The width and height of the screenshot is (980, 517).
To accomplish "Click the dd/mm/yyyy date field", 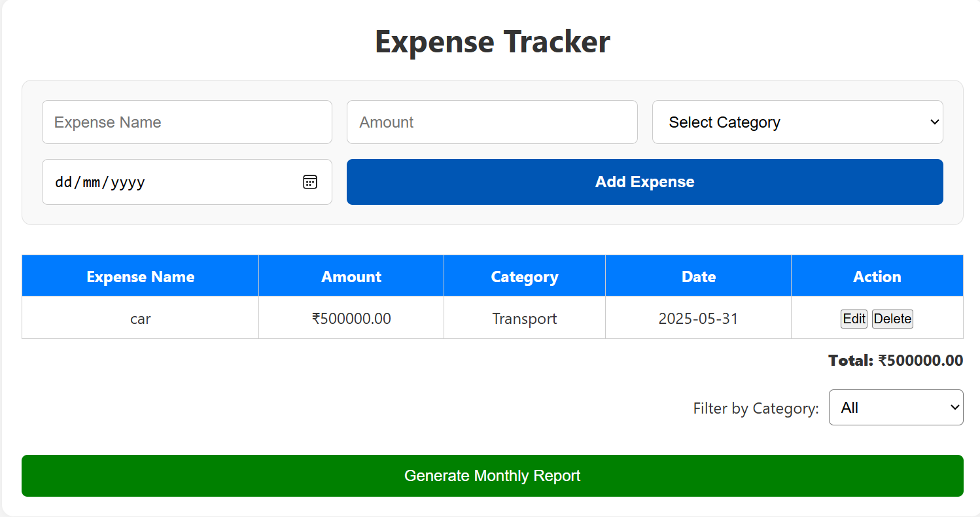I will [x=187, y=182].
